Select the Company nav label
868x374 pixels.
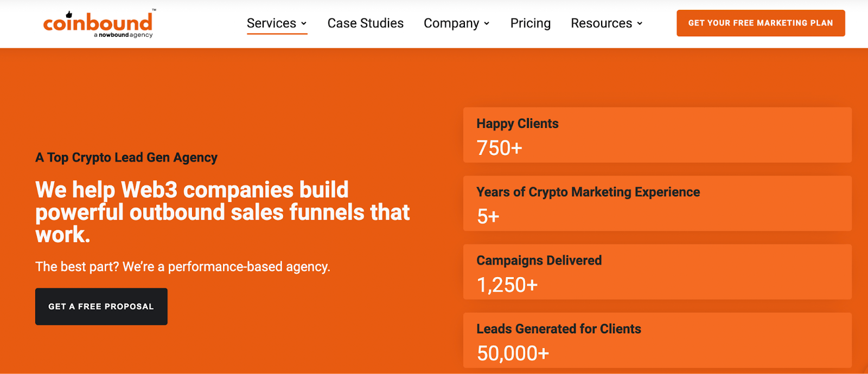coord(451,23)
